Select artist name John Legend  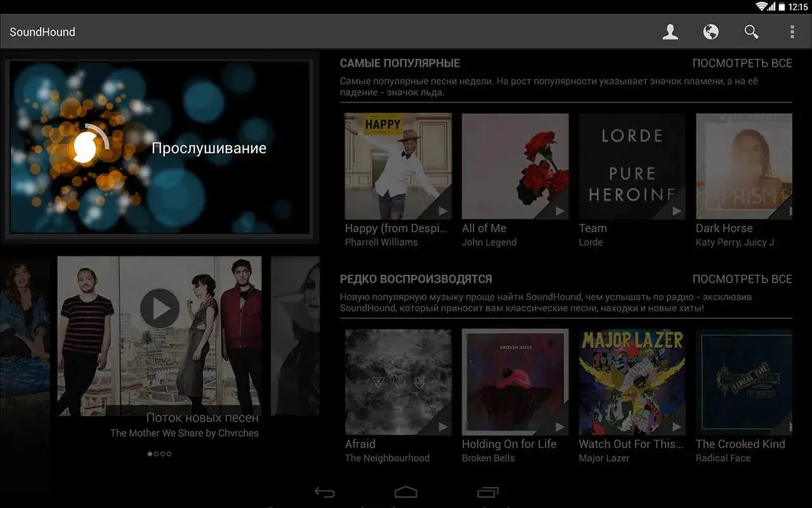tap(489, 243)
